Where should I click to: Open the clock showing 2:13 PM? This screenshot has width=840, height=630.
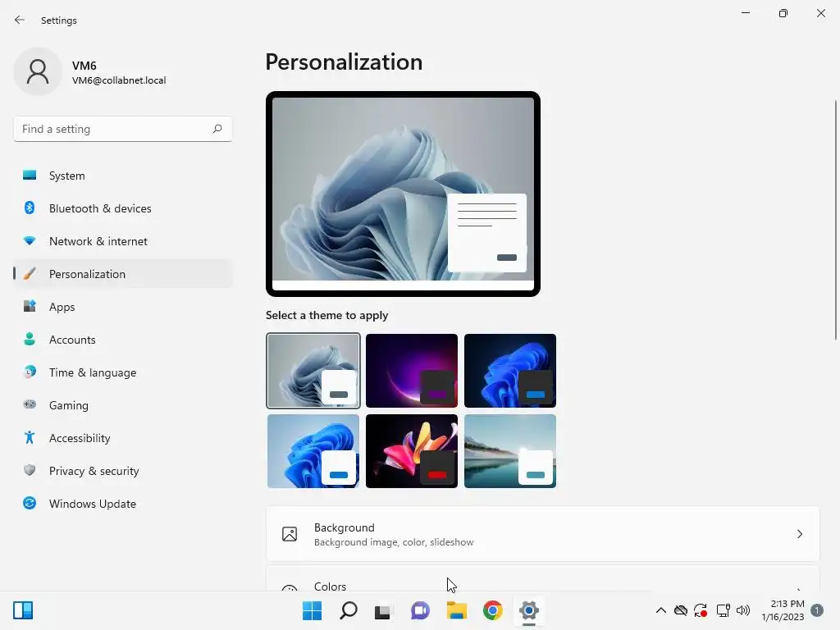(783, 610)
